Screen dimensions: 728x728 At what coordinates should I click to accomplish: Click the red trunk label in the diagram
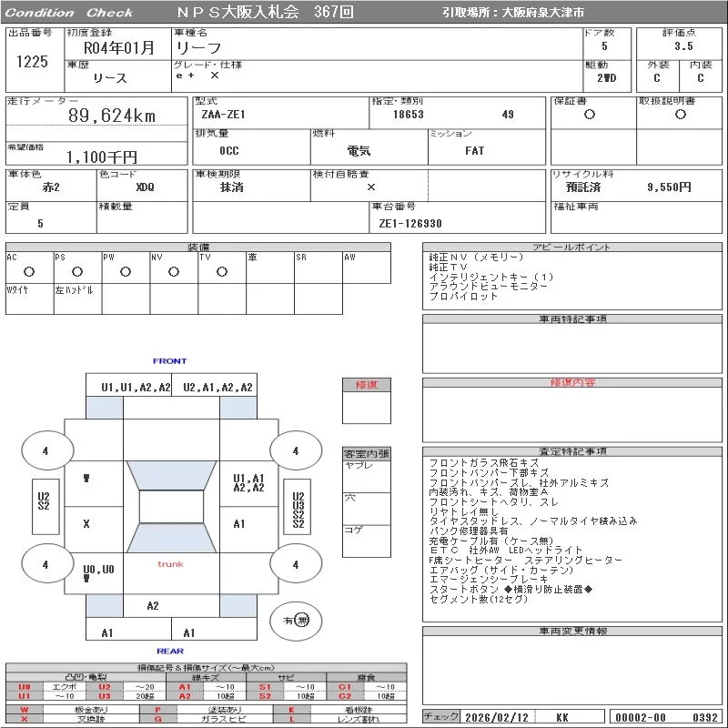coord(170,564)
